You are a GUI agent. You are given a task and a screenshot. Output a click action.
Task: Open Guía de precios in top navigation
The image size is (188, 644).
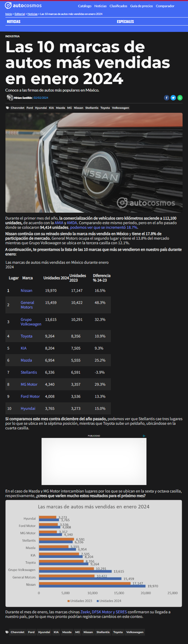141,6
